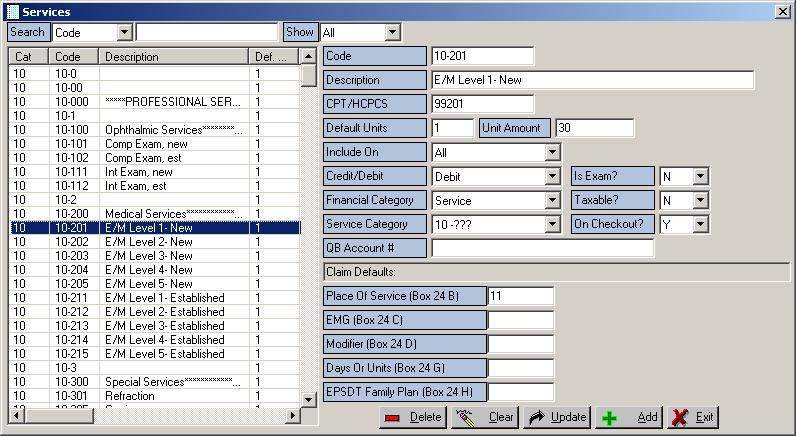Sort list by Code column header
796x436 pixels.
pos(74,57)
